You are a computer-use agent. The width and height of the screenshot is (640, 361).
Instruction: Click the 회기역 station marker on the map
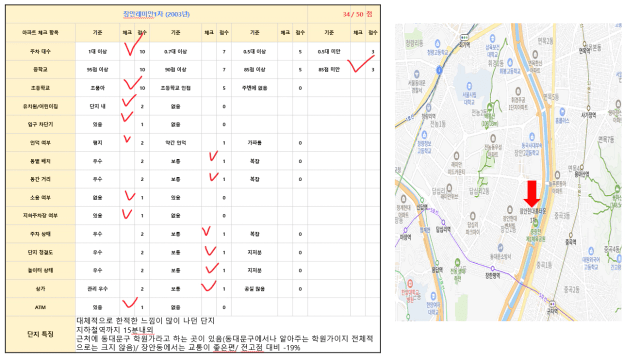(464, 37)
